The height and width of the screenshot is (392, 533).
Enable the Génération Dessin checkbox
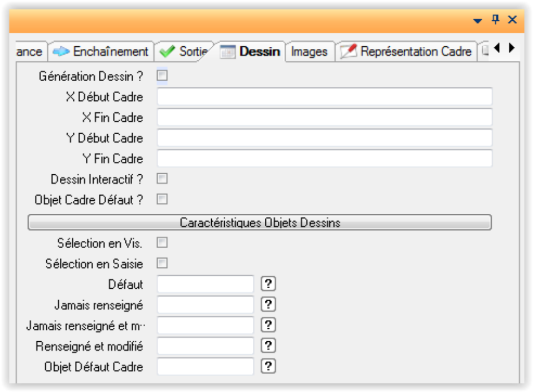162,76
